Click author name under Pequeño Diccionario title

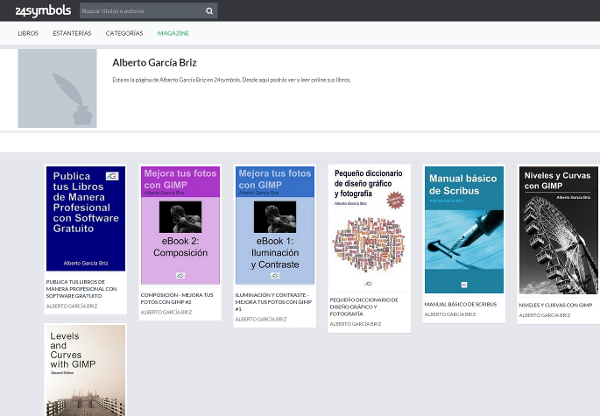pos(355,324)
